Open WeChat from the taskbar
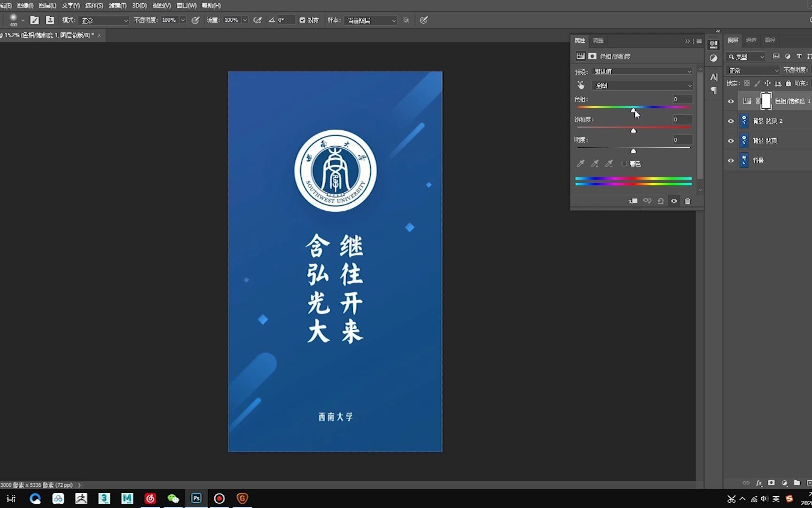This screenshot has height=508, width=812. click(173, 499)
